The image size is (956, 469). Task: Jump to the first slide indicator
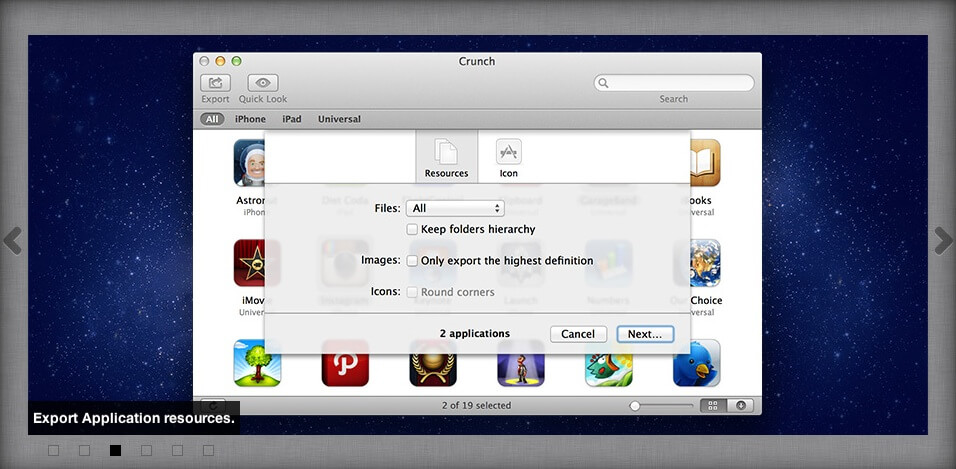coord(53,451)
